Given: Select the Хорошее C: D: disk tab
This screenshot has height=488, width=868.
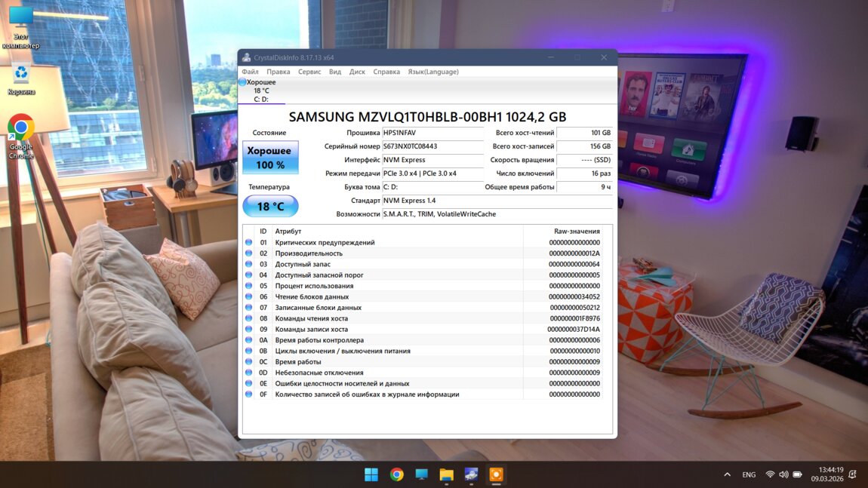Looking at the screenshot, I should [x=262, y=91].
